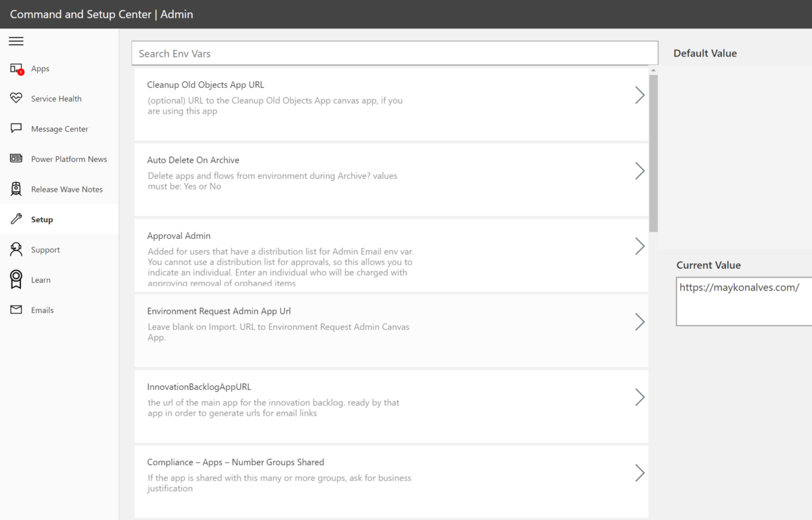812x520 pixels.
Task: Expand the Approval Admin variable chevron
Action: point(639,246)
